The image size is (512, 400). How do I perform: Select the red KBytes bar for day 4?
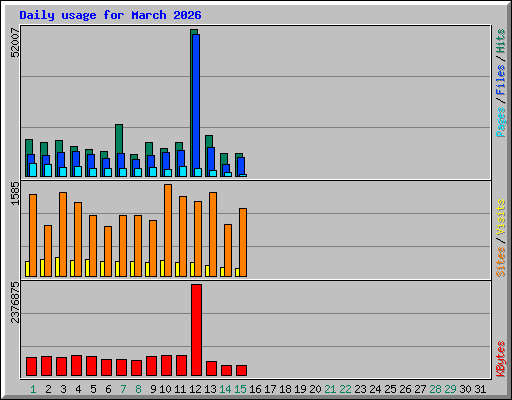(x=76, y=366)
